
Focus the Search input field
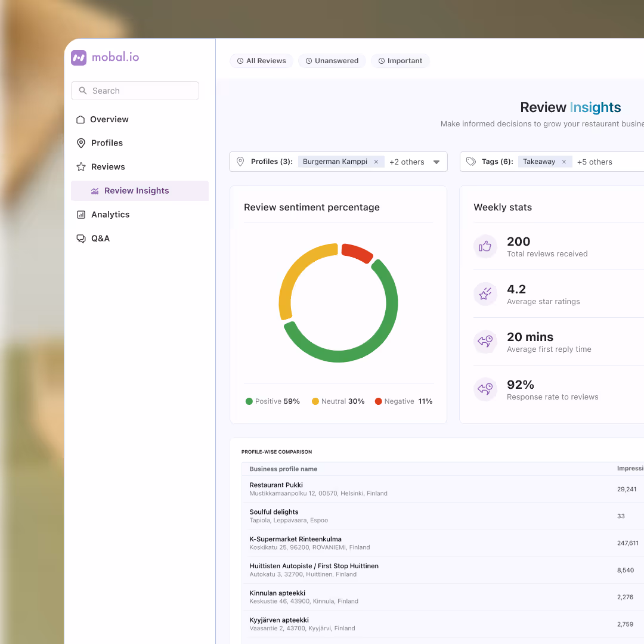click(135, 91)
